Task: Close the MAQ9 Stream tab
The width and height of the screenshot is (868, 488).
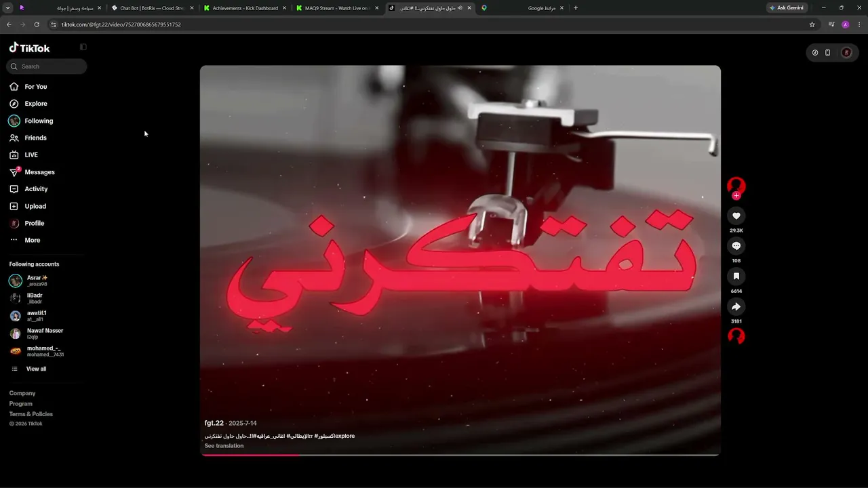Action: [x=377, y=8]
